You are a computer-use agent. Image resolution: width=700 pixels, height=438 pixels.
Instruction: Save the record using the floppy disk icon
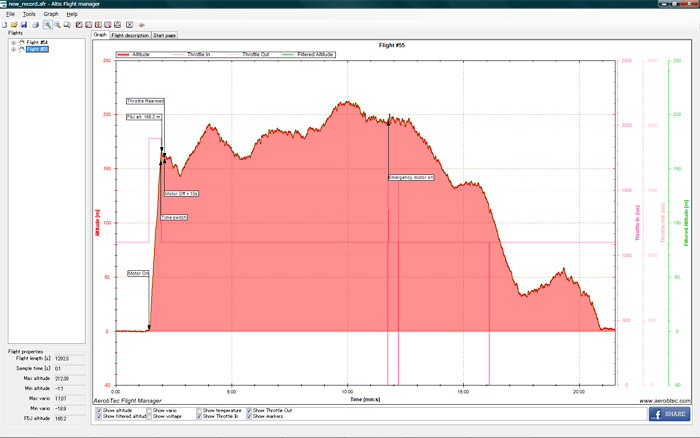tap(24, 25)
